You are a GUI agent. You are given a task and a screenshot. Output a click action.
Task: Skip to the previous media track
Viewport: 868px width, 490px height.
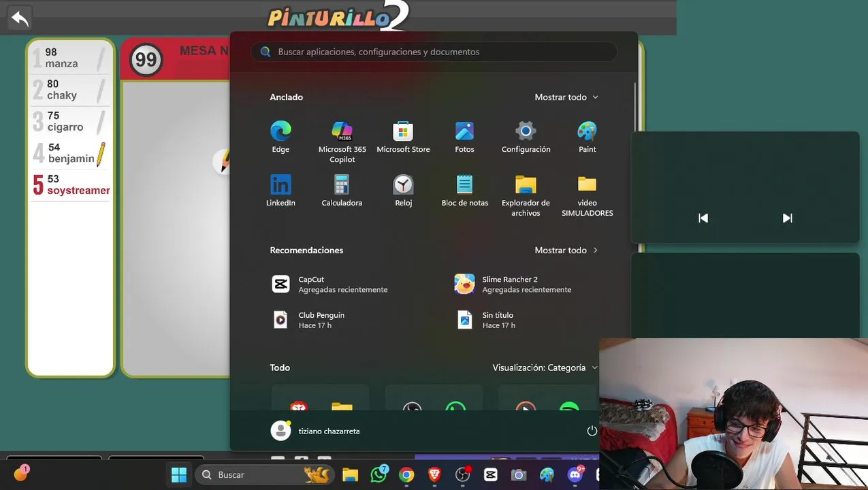pos(703,218)
